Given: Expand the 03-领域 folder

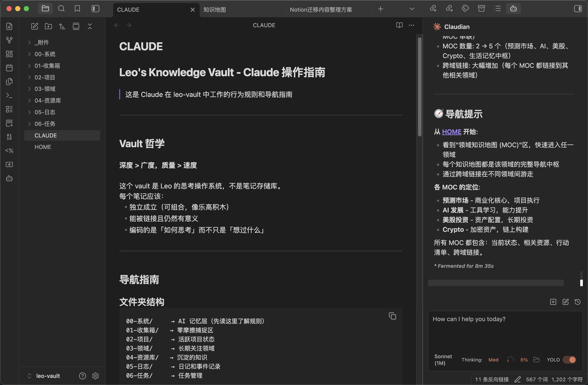Looking at the screenshot, I should pos(45,89).
